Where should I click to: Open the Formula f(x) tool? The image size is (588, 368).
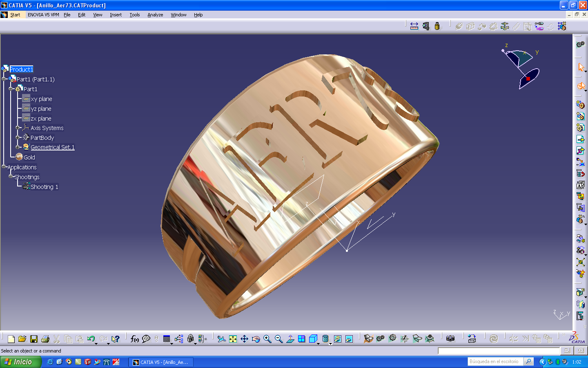point(135,339)
